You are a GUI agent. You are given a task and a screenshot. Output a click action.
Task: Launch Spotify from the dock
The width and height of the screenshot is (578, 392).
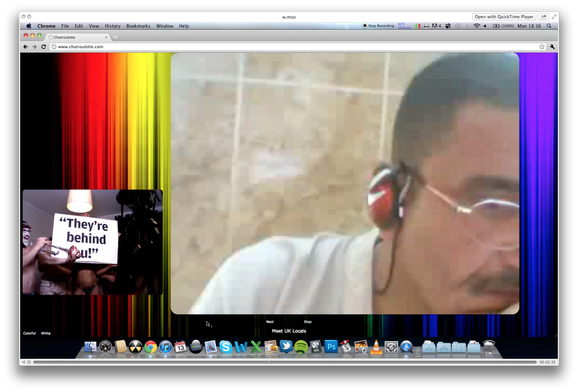point(301,347)
